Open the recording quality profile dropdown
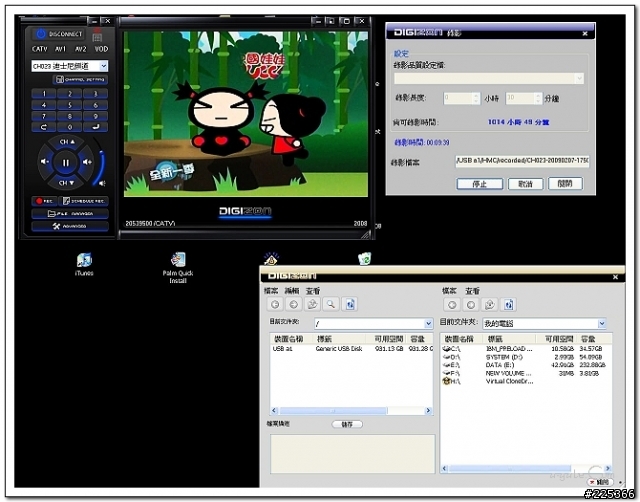 pyautogui.click(x=489, y=79)
